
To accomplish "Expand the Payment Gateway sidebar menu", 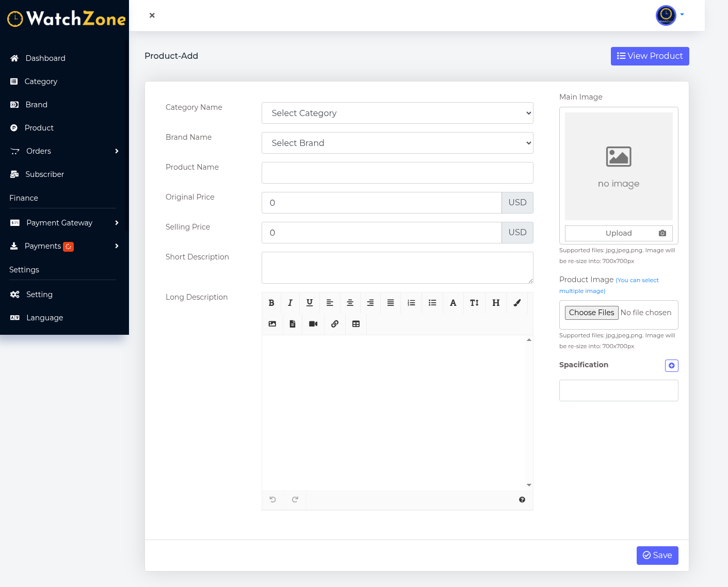I will (x=64, y=223).
